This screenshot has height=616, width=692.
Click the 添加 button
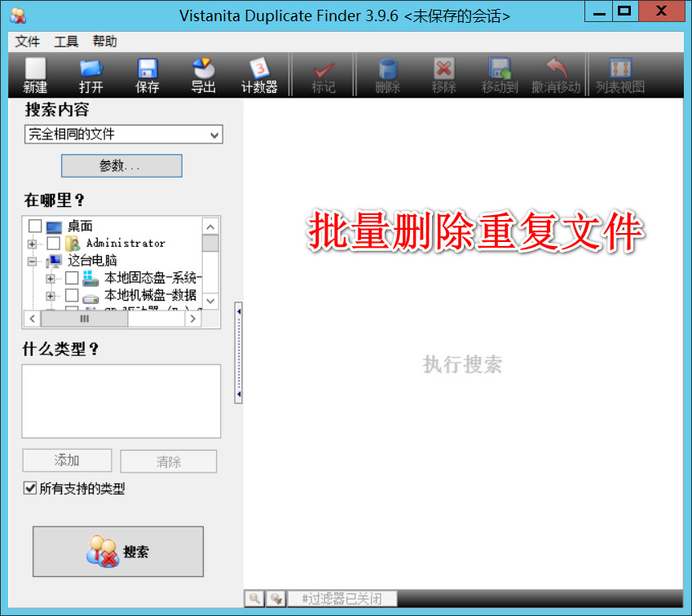(67, 460)
